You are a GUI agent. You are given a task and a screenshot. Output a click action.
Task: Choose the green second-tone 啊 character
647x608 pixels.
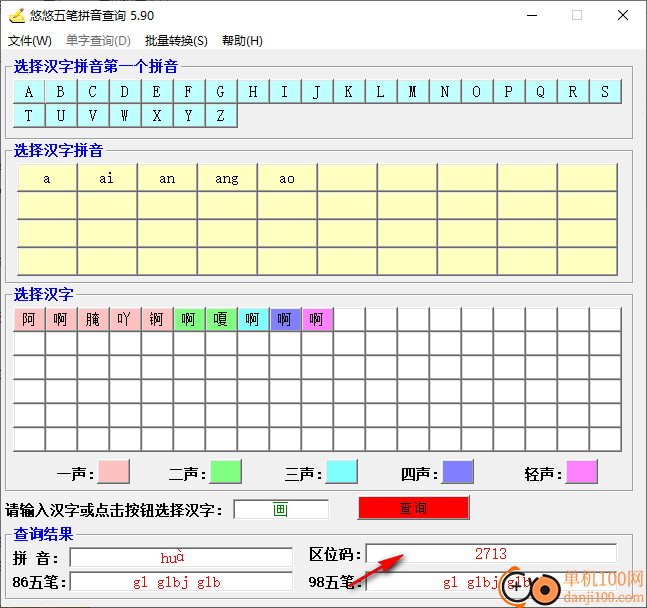pos(189,319)
